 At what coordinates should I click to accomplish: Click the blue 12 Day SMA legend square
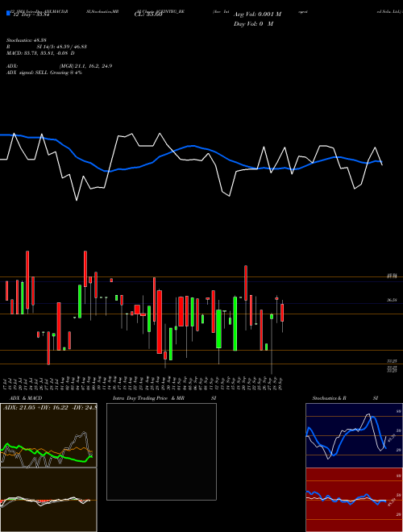[x=9, y=13]
